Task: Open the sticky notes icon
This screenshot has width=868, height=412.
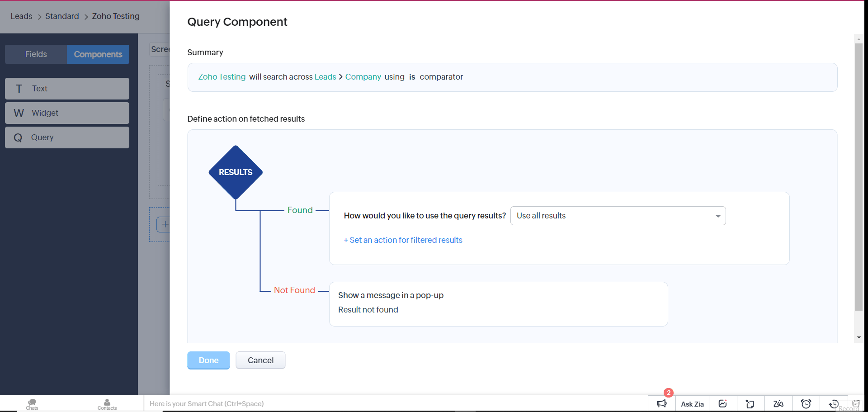Action: click(x=750, y=404)
